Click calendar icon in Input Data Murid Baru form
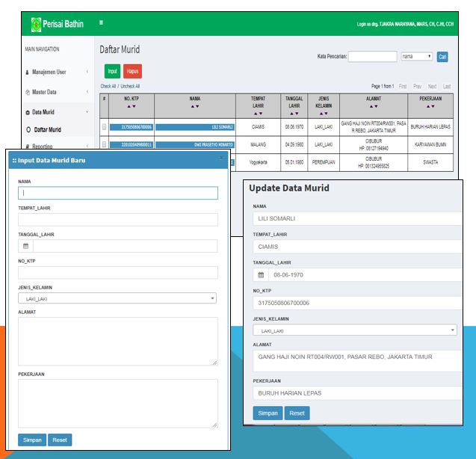This screenshot has width=476, height=459. click(x=25, y=246)
